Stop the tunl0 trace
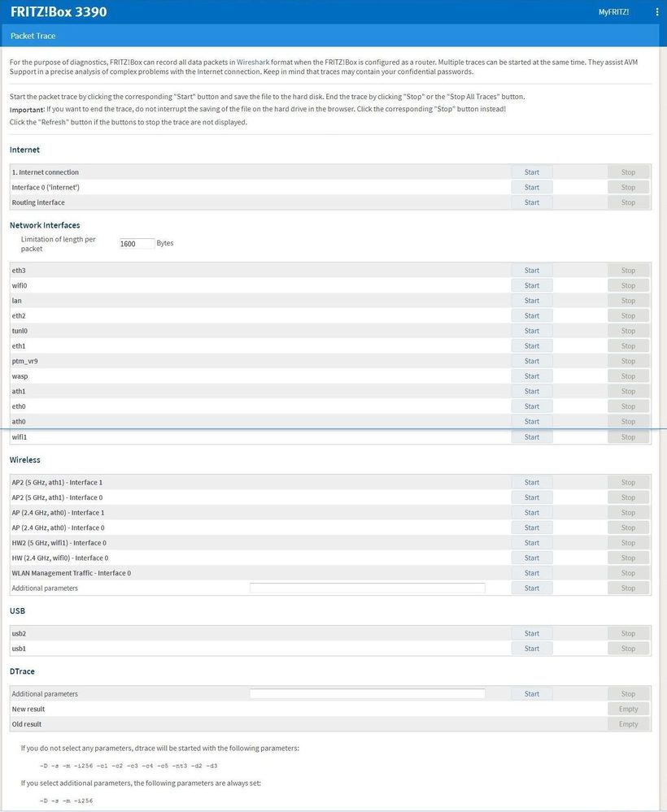 [628, 331]
